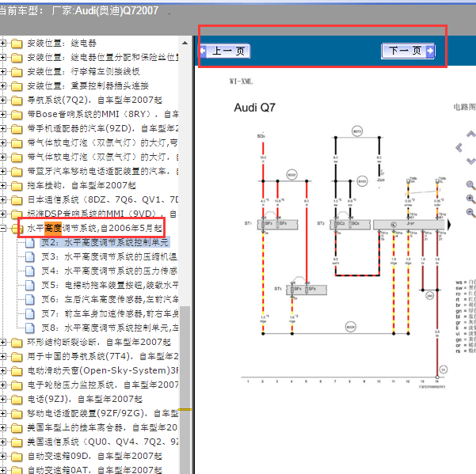Expand the 环形结构断裂诊断 folder node
Screen dimensions: 476x474
click(x=2, y=342)
